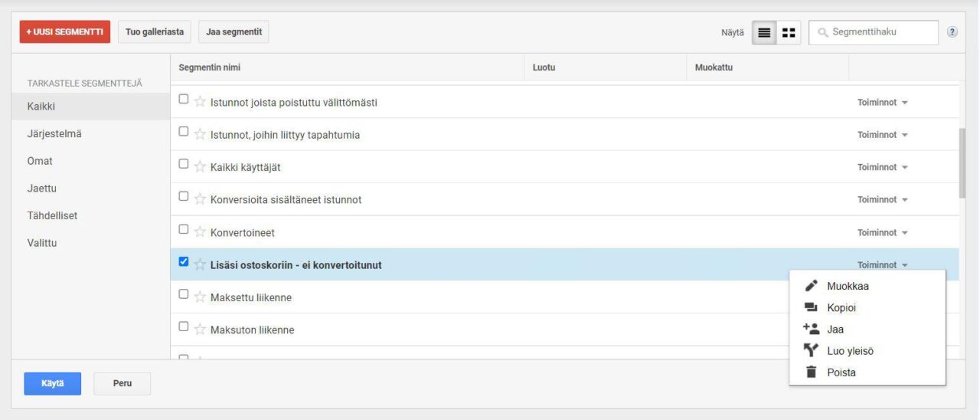980x420 pixels.
Task: Check the Maksettu liikenne checkbox
Action: click(x=183, y=294)
